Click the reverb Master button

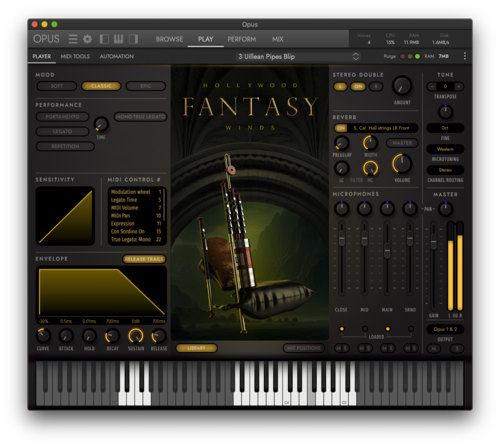pyautogui.click(x=402, y=143)
